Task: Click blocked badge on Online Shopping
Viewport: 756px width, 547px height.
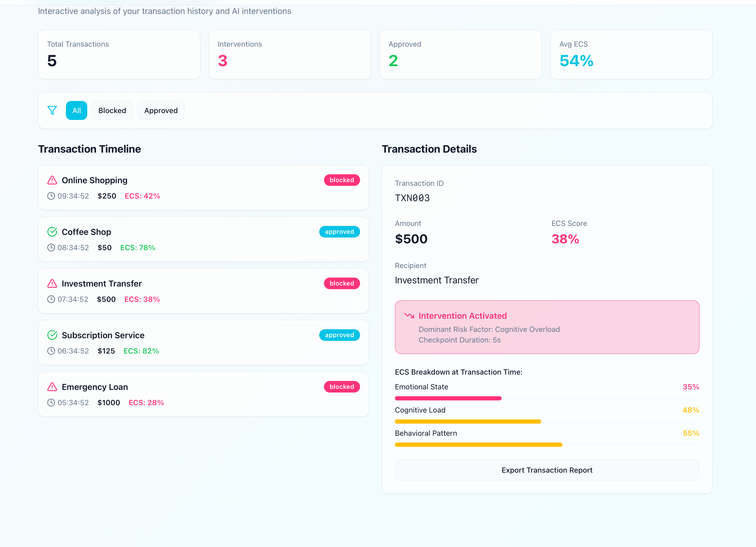Action: 341,180
